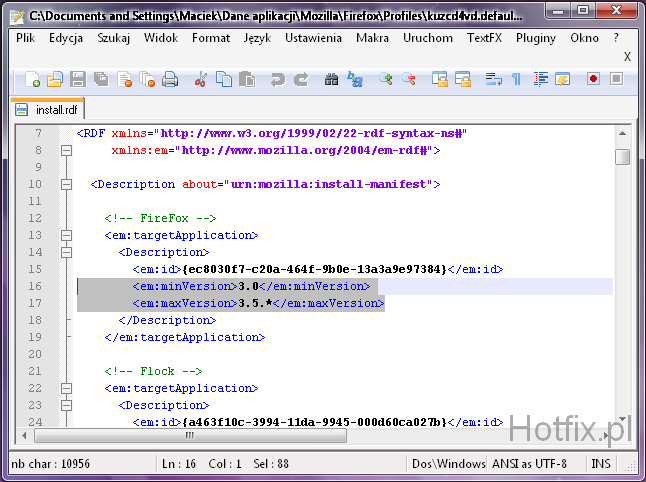Open the Widok menu
646x482 pixels.
coord(161,38)
